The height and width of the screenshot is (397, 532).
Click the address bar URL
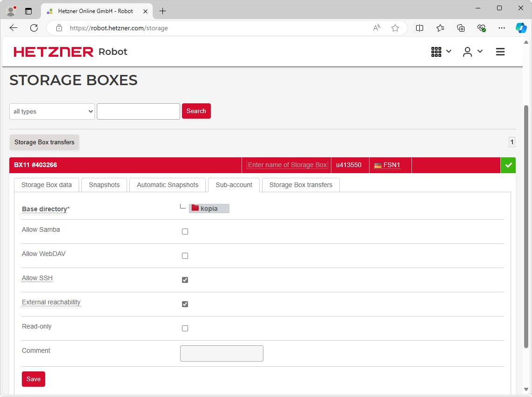click(119, 28)
